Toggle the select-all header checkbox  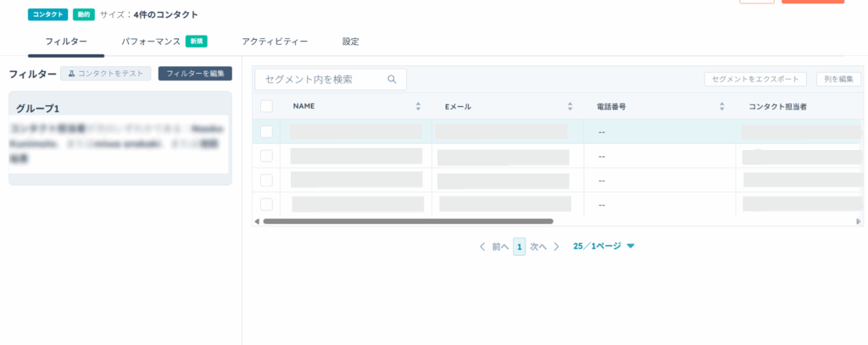(x=266, y=107)
